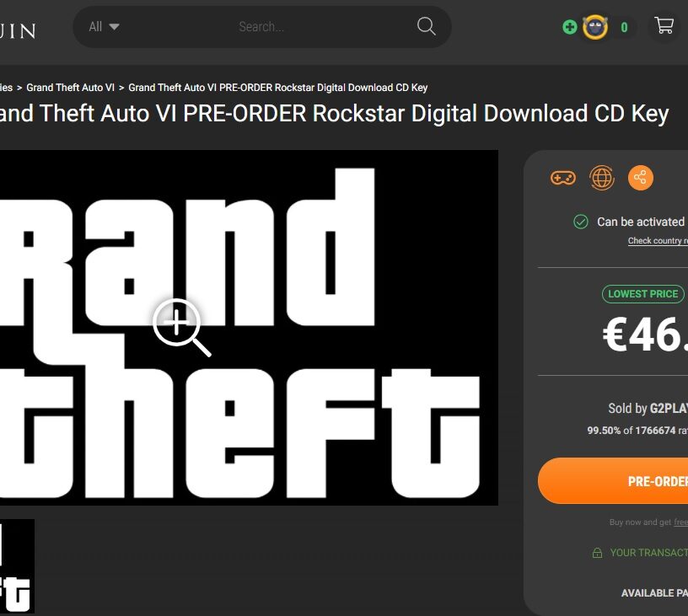Click the zoom magnifier on product image

181,327
